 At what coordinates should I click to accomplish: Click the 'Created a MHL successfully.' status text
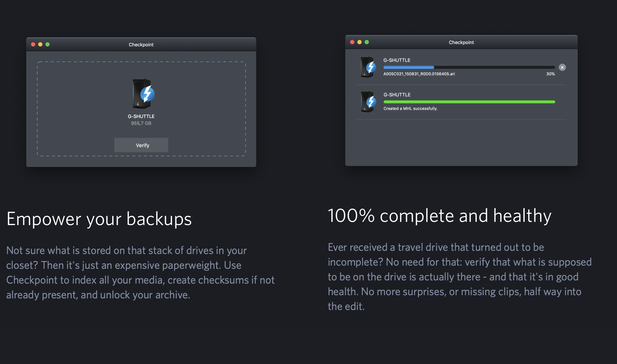tap(410, 108)
